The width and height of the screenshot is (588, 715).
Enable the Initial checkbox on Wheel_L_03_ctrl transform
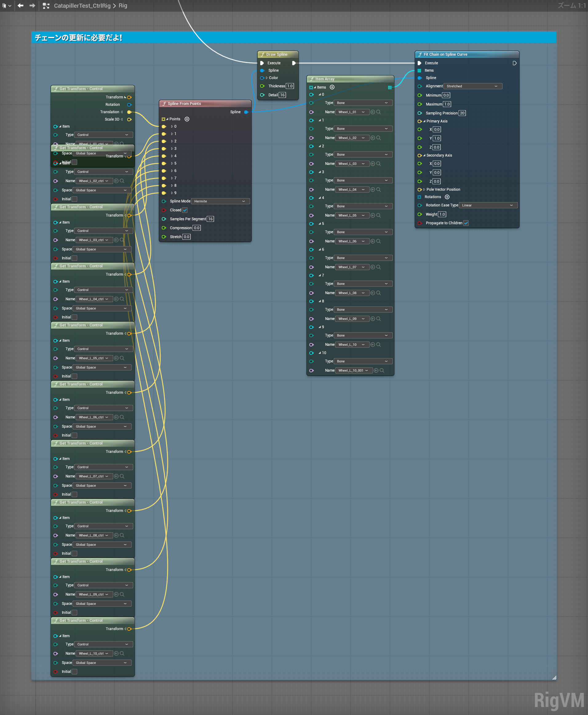pos(74,258)
